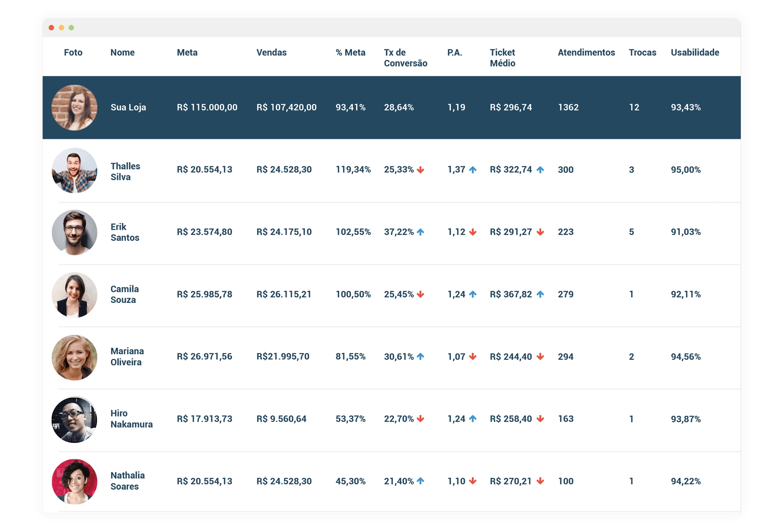Viewport: 783px width, 532px height.
Task: Open Thalles Silva's profile photo
Action: 74,170
